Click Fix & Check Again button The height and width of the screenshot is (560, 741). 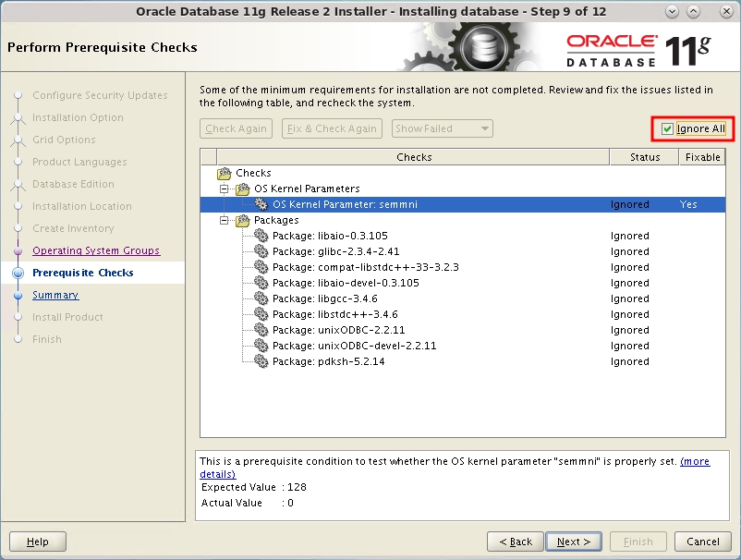coord(332,128)
